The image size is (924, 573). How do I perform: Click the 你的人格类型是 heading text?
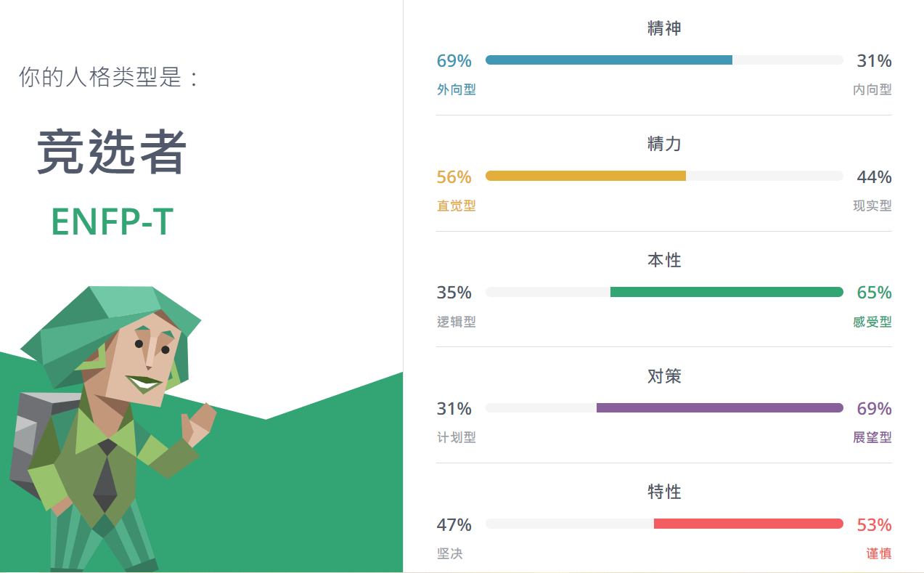tap(109, 78)
